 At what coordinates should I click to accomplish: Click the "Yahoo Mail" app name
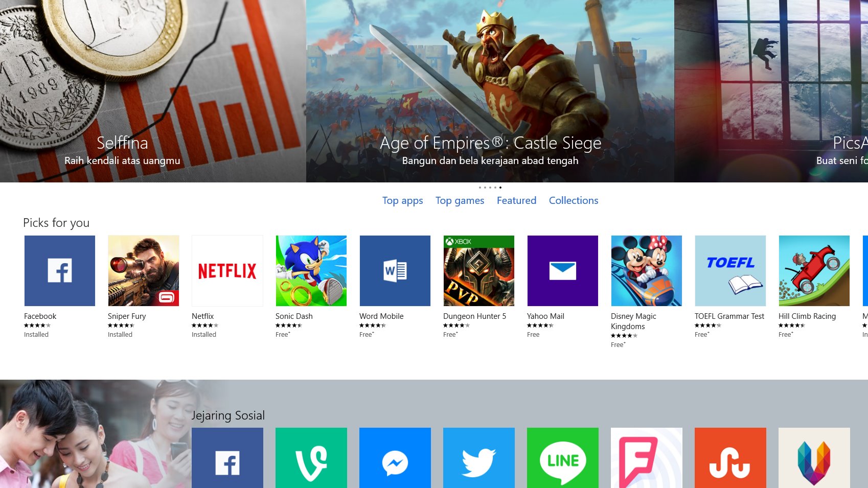tap(545, 316)
